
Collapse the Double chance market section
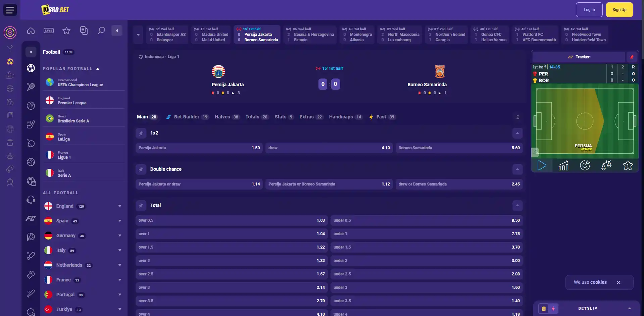coord(517,169)
